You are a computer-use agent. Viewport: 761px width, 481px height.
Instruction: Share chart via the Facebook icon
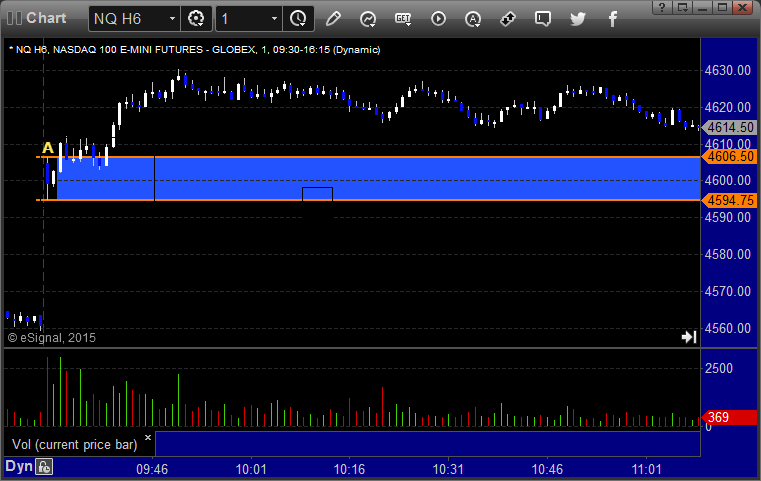tap(612, 19)
